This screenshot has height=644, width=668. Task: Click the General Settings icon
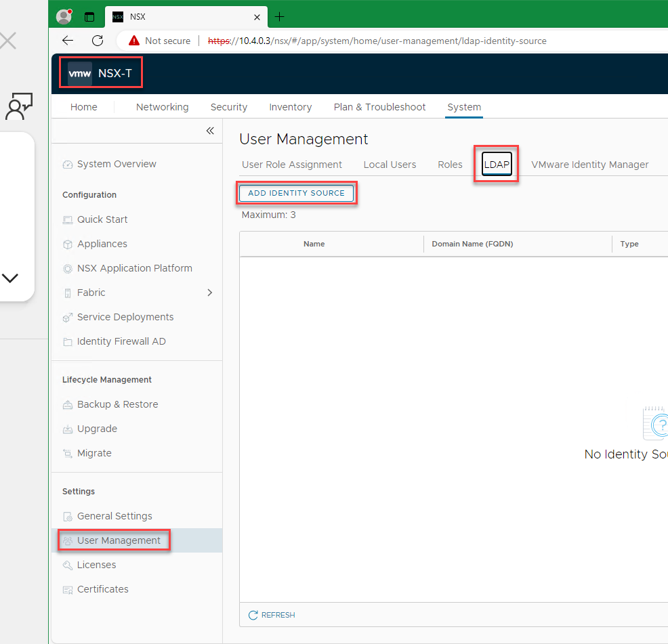(x=68, y=516)
